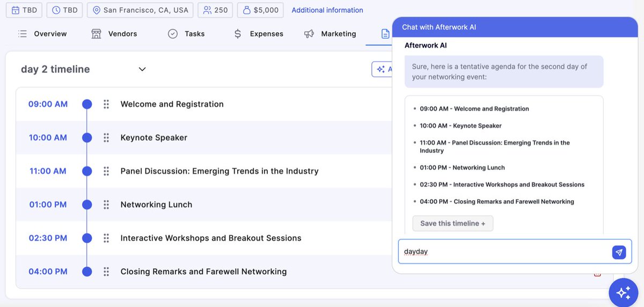Click the 11:00 AM timeline dot
Image resolution: width=644 pixels, height=307 pixels.
pos(87,171)
